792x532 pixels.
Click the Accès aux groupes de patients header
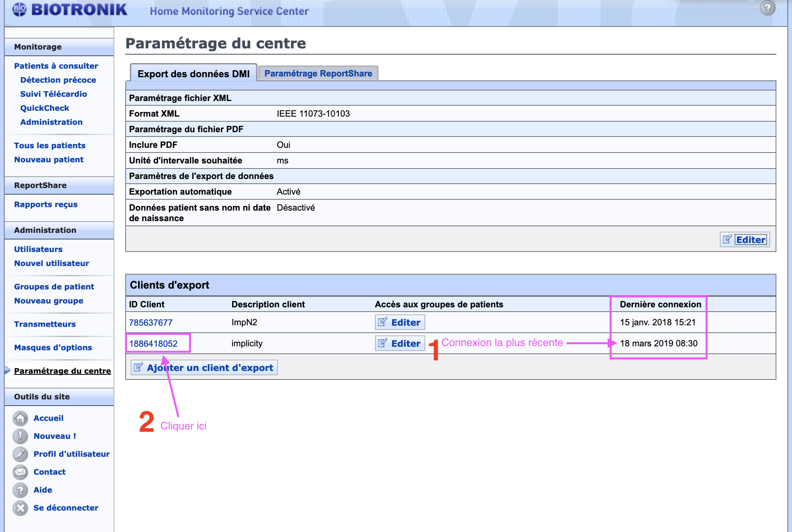(x=439, y=304)
